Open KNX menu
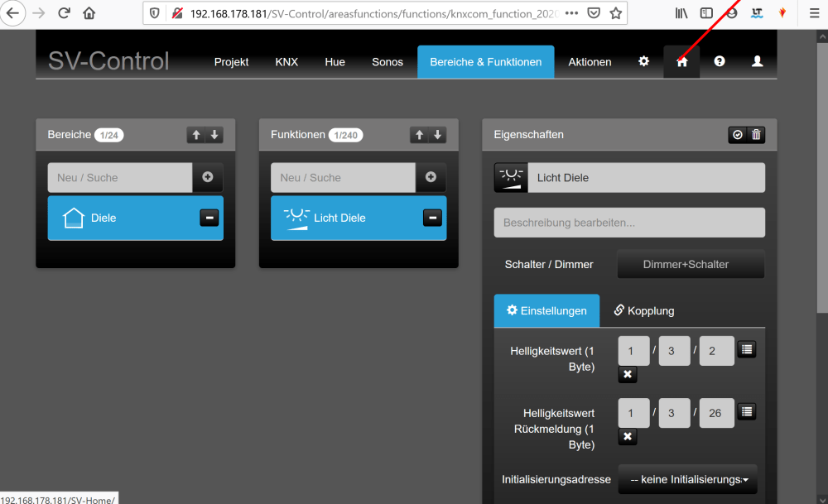This screenshot has width=828, height=504. click(x=286, y=62)
